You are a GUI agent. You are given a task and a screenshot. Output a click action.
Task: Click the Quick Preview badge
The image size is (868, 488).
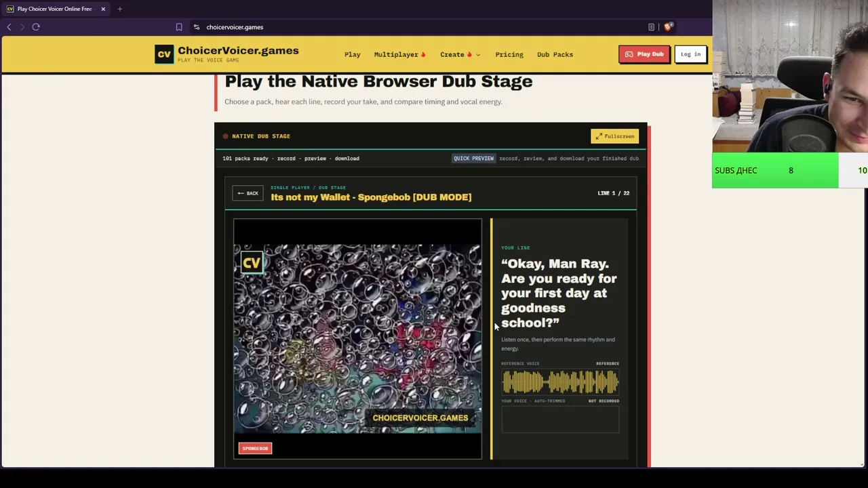coord(473,159)
